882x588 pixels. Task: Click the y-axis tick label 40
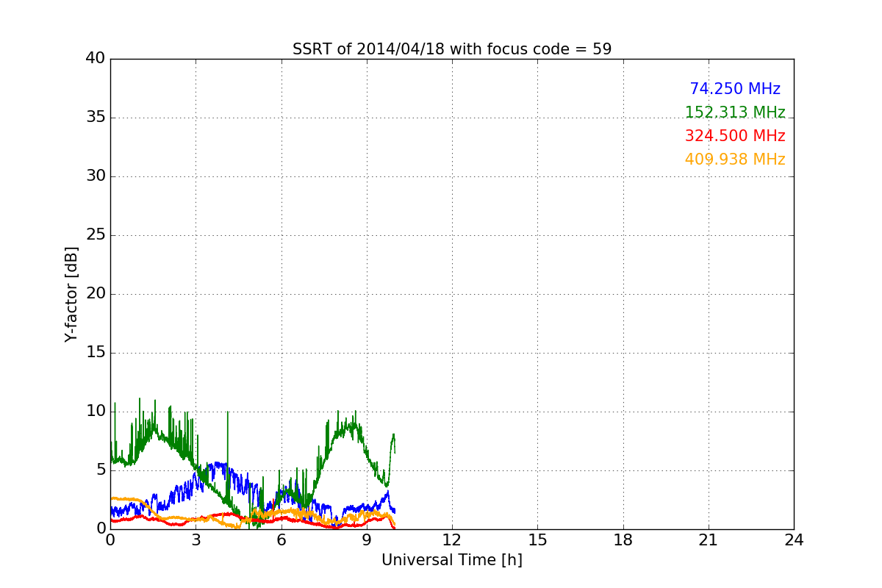coord(96,58)
